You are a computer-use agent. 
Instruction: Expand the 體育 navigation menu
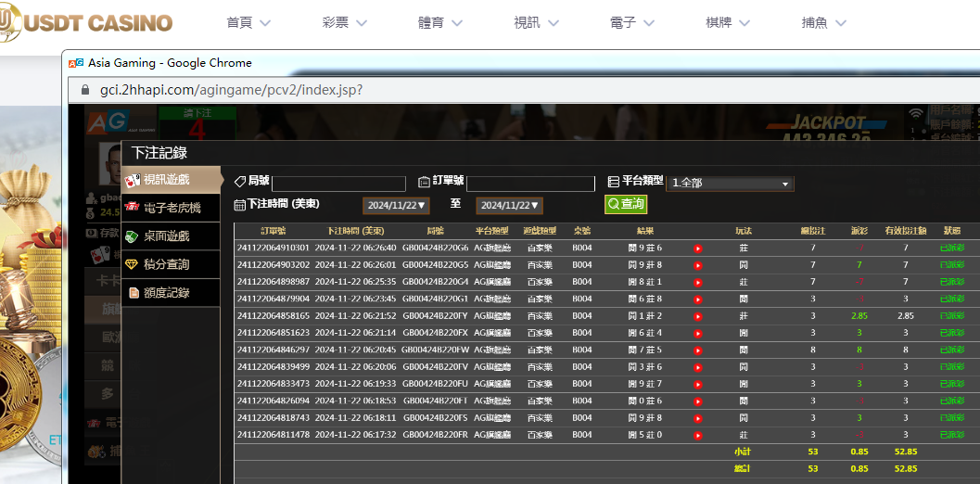pos(440,23)
